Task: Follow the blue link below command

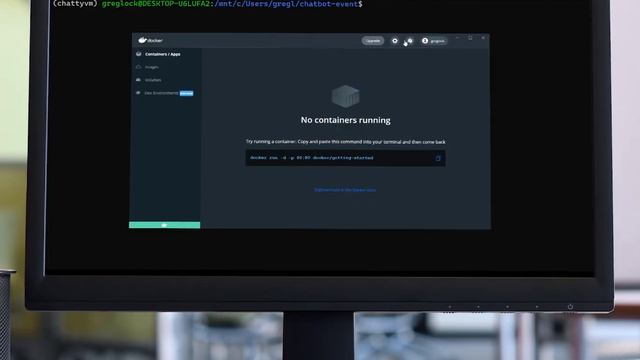Action: click(x=345, y=190)
